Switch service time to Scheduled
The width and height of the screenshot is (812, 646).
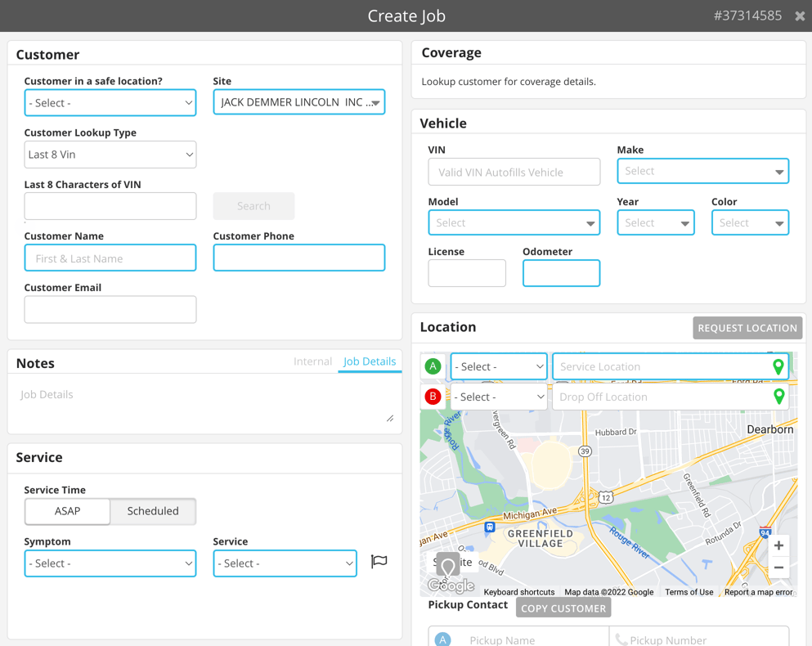[153, 511]
